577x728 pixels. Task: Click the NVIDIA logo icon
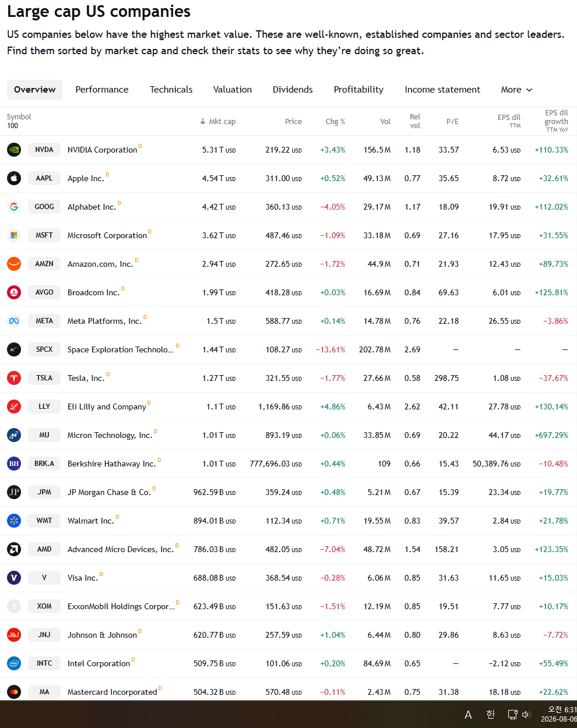(14, 150)
